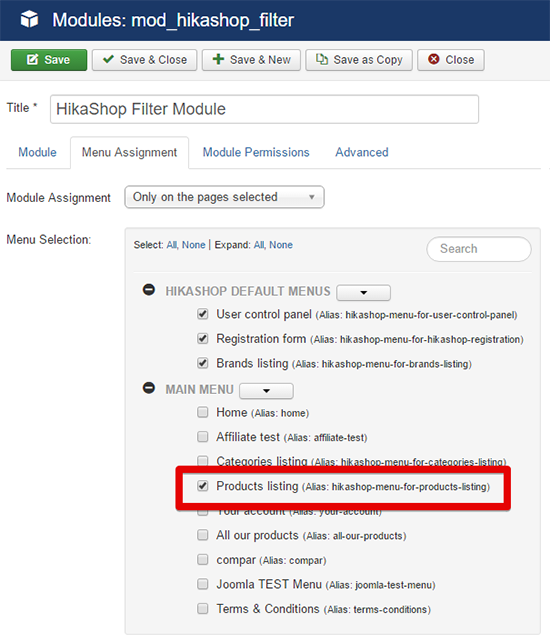The height and width of the screenshot is (643, 550).
Task: Click the Save & New plus button
Action: coord(251,60)
